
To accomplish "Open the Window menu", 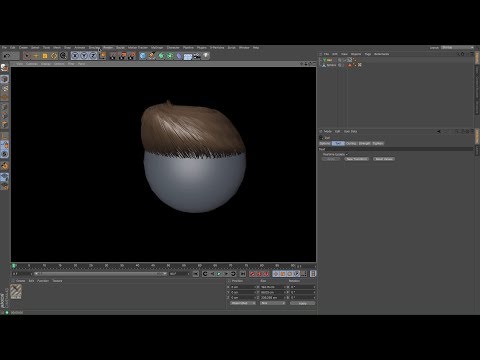I will coord(244,48).
